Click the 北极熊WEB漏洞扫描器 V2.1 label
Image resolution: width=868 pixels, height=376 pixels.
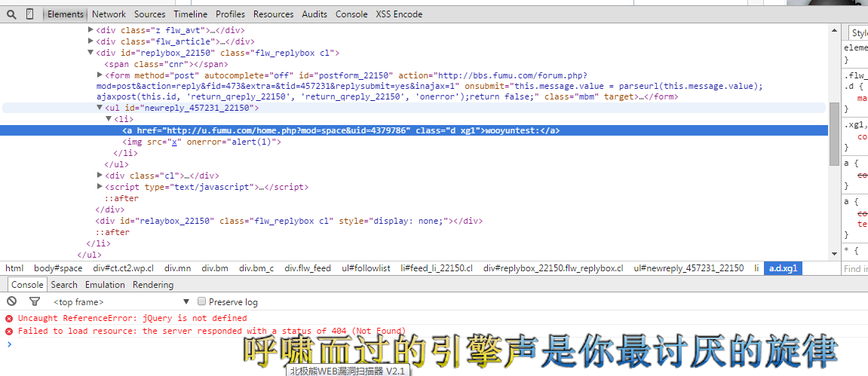click(x=348, y=371)
